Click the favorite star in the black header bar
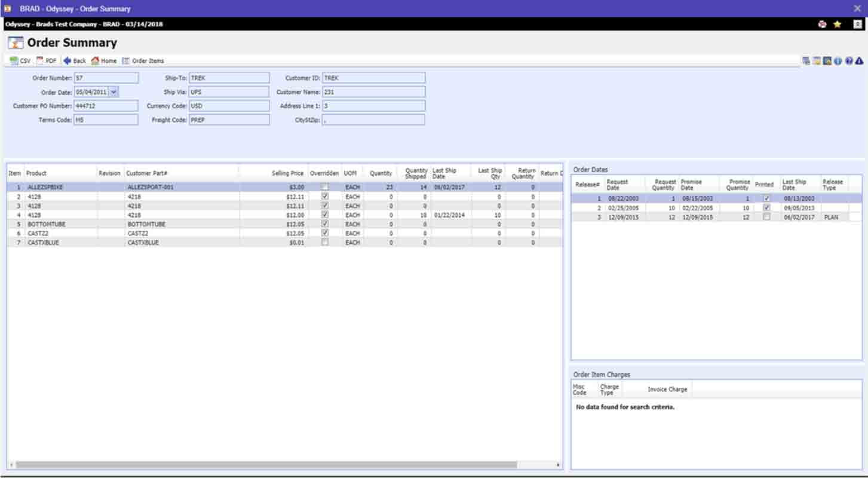868x478 pixels. pyautogui.click(x=836, y=24)
